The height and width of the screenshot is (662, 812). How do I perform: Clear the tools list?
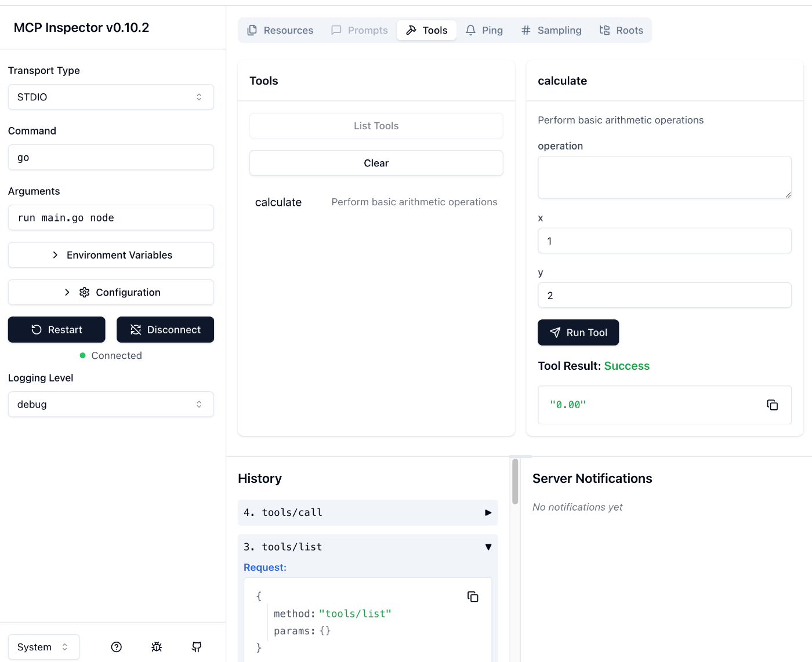(376, 163)
